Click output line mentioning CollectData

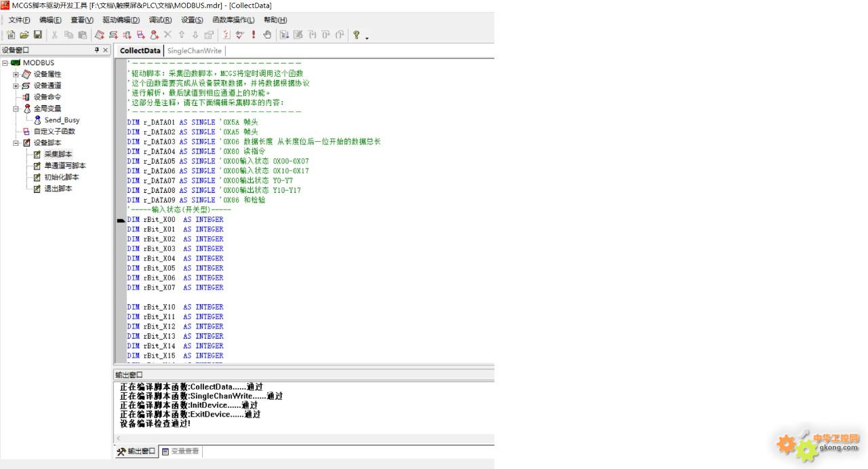point(191,387)
